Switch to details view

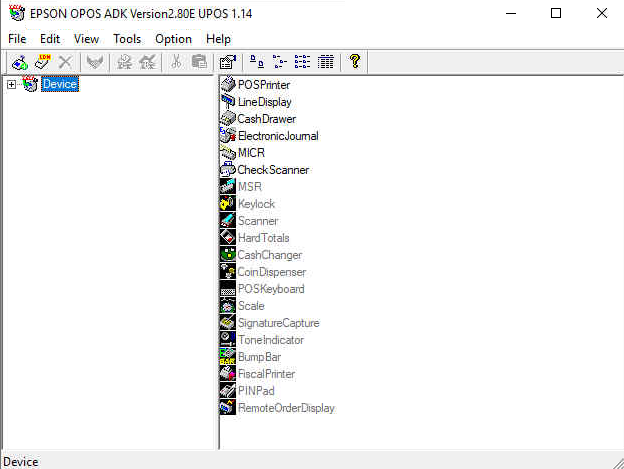click(326, 62)
